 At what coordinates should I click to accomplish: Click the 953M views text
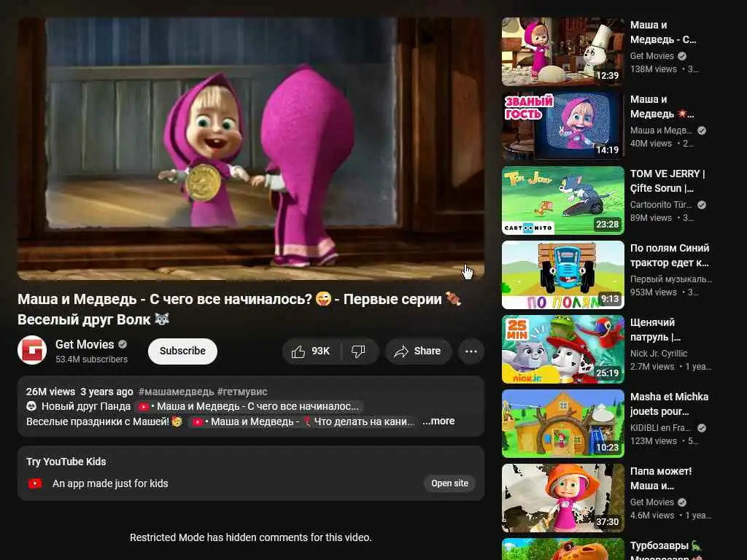(x=653, y=292)
